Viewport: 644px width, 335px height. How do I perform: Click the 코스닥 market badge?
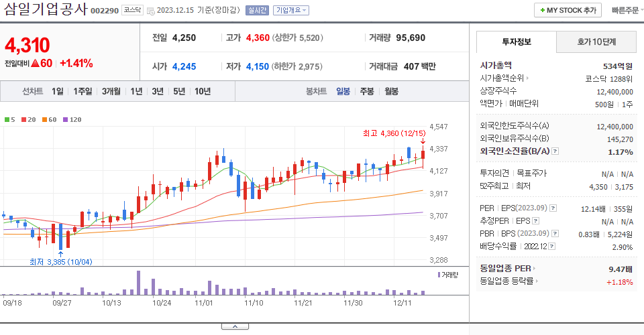pyautogui.click(x=132, y=10)
